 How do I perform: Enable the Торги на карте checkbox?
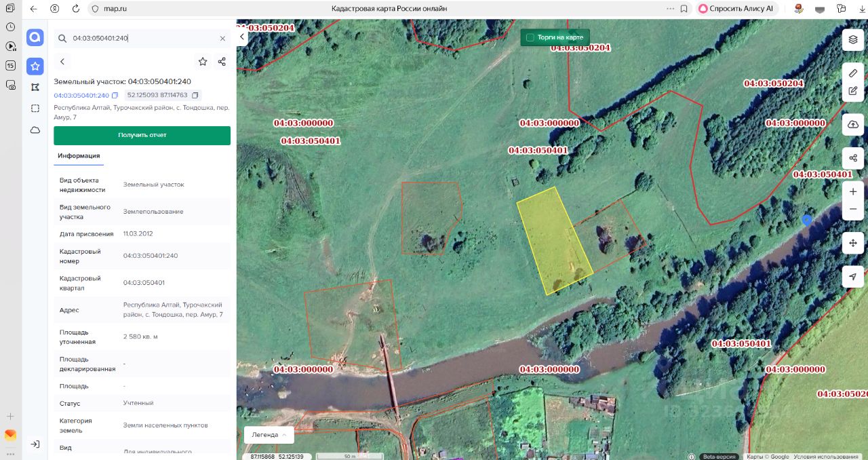(x=530, y=38)
